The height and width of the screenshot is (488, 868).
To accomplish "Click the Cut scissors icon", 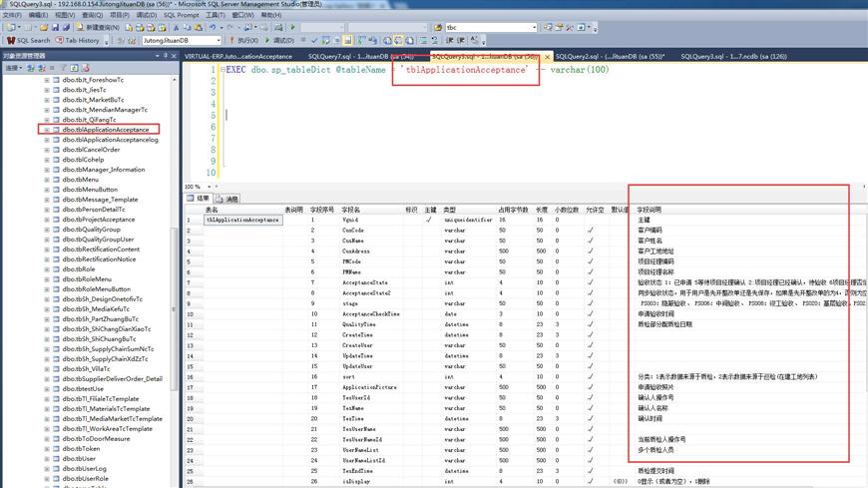I will [x=176, y=27].
